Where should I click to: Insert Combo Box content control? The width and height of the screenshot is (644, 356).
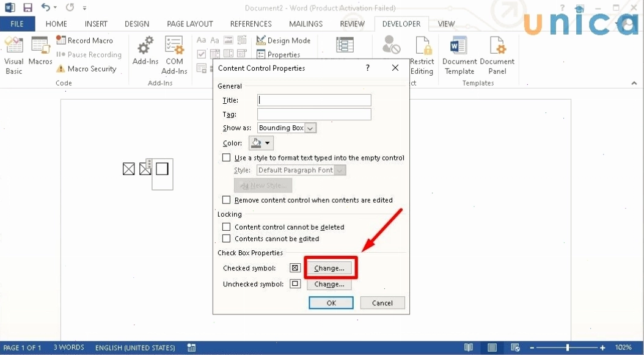[215, 54]
